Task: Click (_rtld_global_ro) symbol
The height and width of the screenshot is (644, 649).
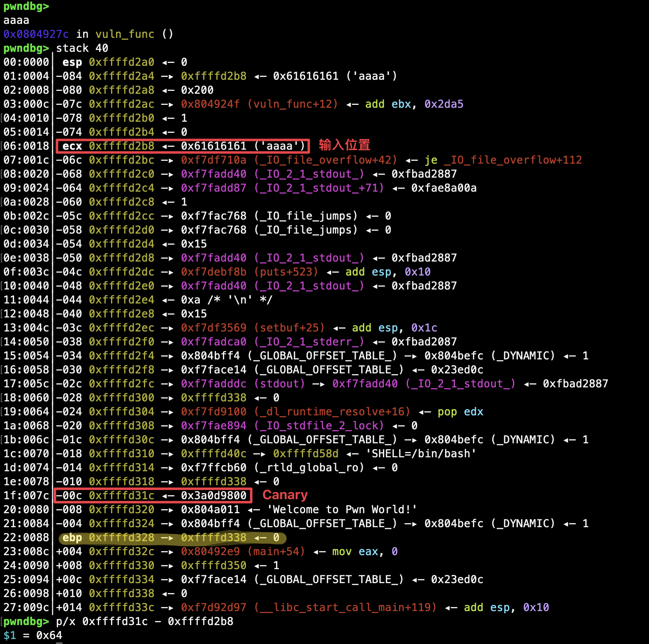Action: click(x=309, y=468)
